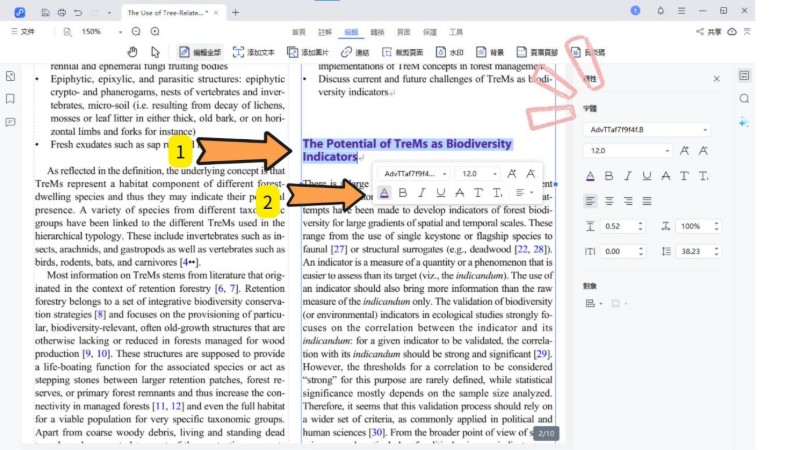Select the Hand pan tool
800x450 pixels.
pyautogui.click(x=132, y=52)
